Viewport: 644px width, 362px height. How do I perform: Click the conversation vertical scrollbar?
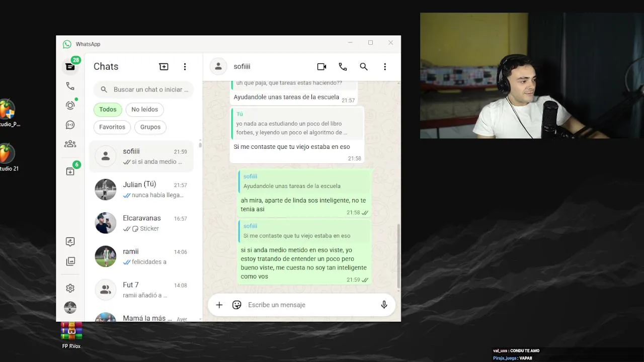pyautogui.click(x=398, y=255)
